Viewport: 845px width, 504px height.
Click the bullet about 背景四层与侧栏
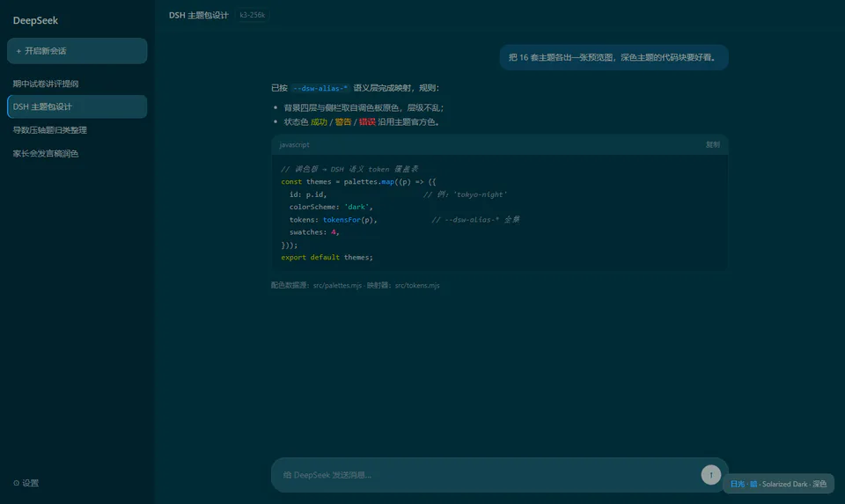(364, 107)
